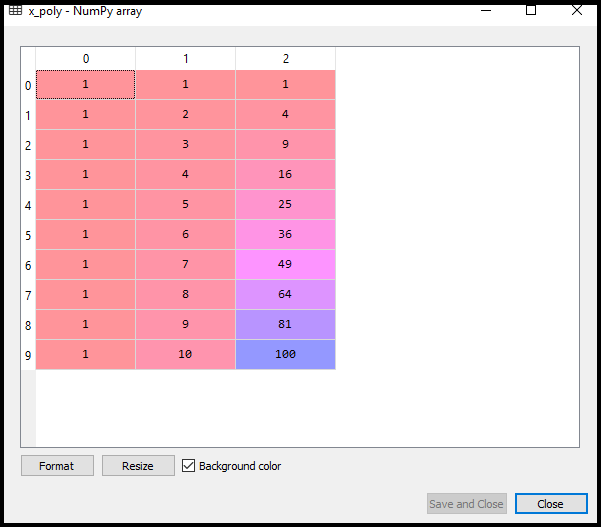Screen dimensions: 601x527
Task: Click the X icon in title bar
Action: pyautogui.click(x=577, y=10)
